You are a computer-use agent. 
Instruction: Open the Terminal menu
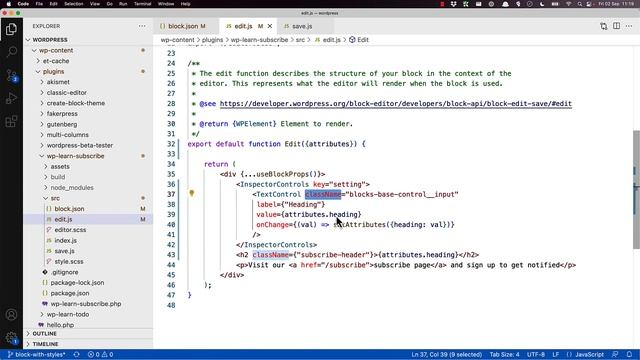142,4
